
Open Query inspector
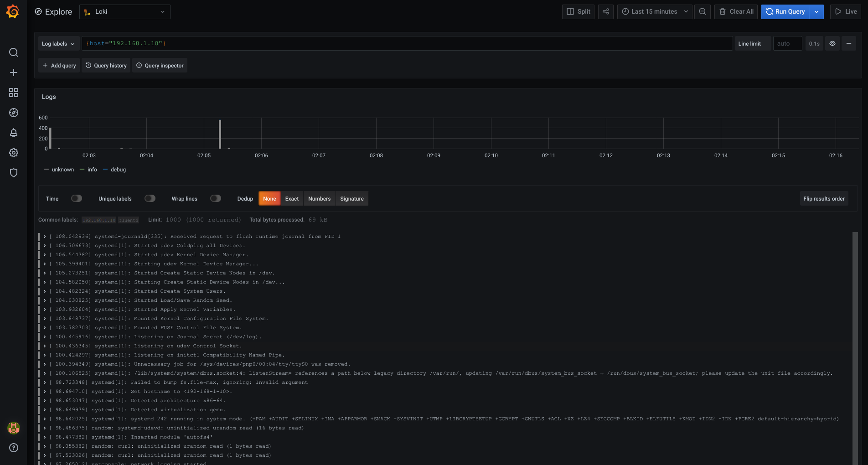tap(160, 65)
